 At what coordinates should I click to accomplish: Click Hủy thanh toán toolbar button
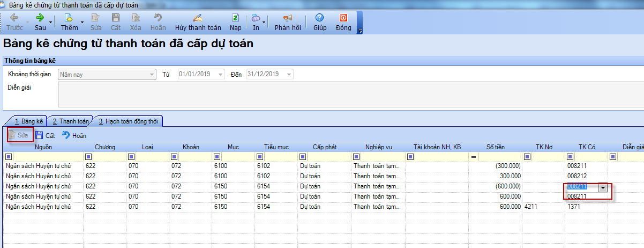coord(198,22)
